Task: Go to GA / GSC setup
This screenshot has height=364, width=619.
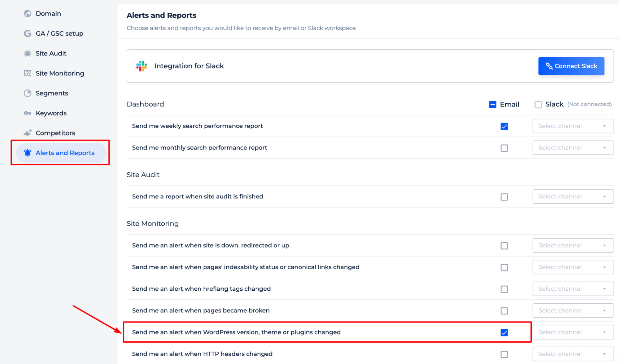Action: pos(59,33)
